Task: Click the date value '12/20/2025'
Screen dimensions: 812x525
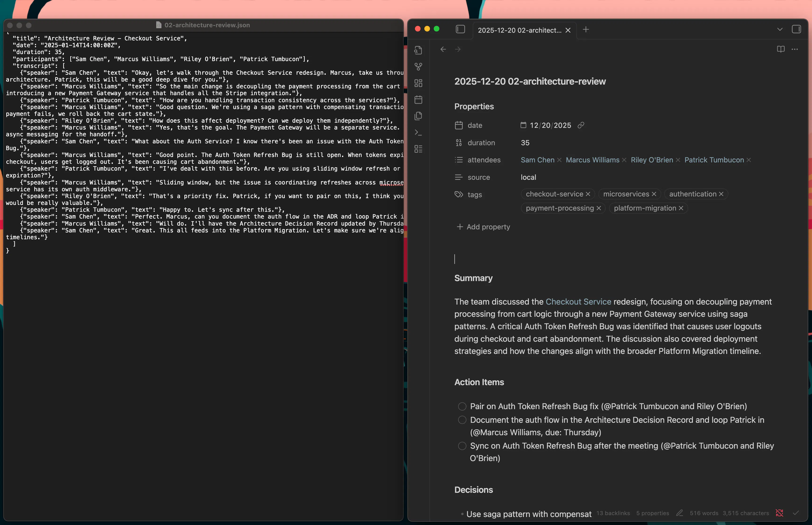Action: pyautogui.click(x=550, y=125)
